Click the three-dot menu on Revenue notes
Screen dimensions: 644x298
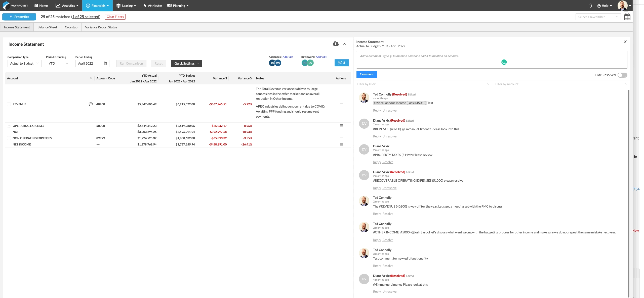[327, 88]
